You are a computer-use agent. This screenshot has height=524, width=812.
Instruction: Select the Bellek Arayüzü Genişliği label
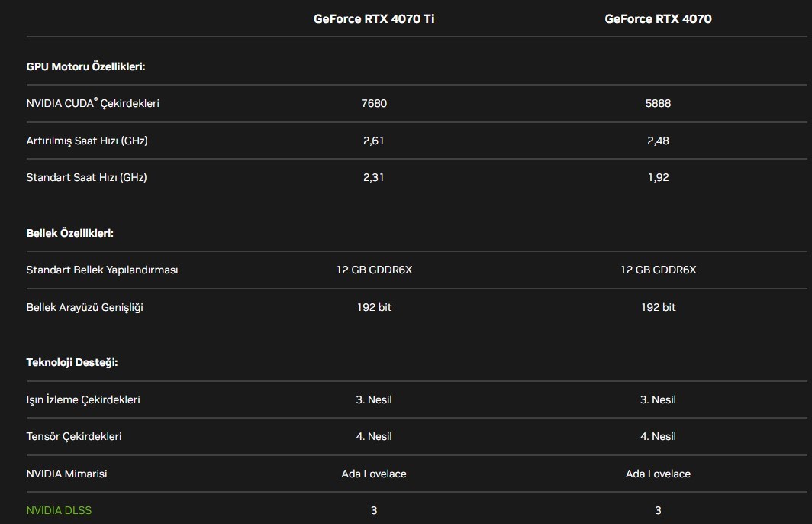[85, 307]
